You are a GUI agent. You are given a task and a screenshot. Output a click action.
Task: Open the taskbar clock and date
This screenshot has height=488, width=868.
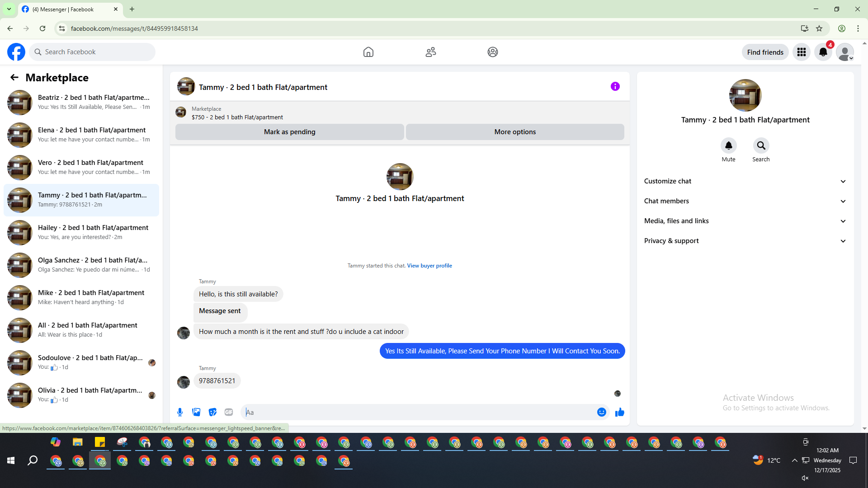point(827,460)
